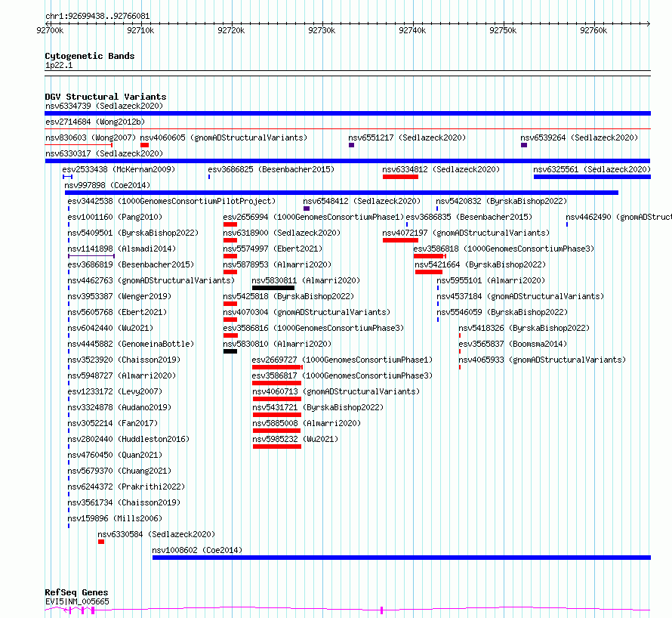Select esv3586817 1000Genomes Phase3 label
Screen dimensions: 672x618
pos(343,375)
